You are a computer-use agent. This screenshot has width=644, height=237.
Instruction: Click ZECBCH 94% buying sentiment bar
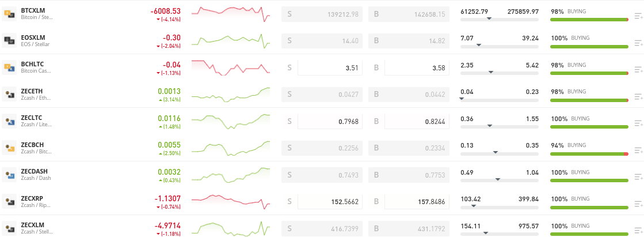coord(589,154)
